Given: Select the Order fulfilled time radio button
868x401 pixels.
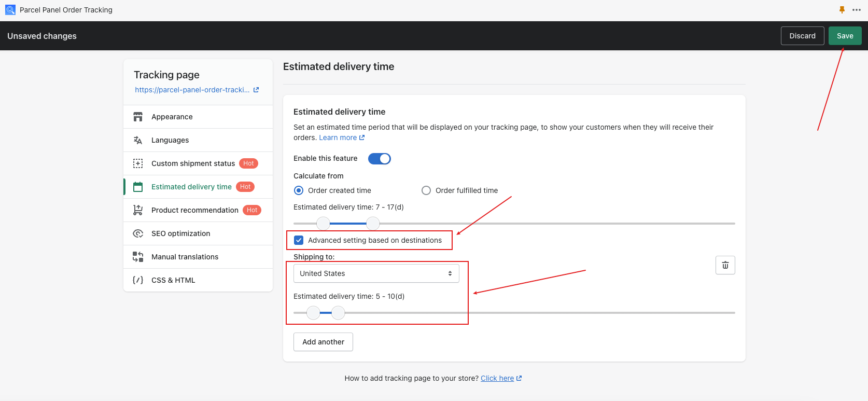Looking at the screenshot, I should [426, 190].
